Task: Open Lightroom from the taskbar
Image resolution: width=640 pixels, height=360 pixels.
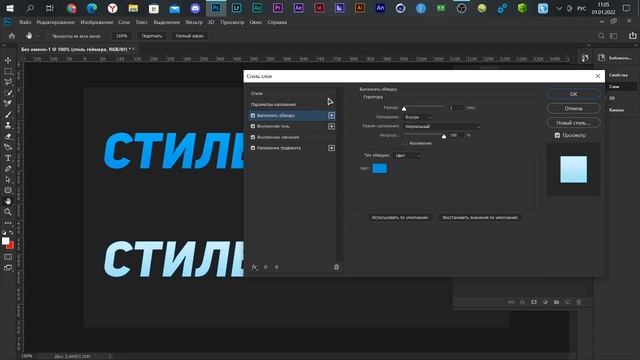Action: coord(236,8)
